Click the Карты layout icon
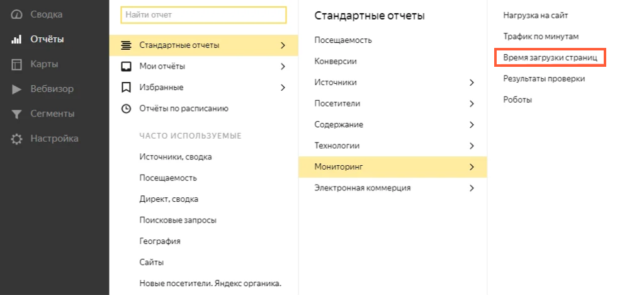The image size is (644, 295). 16,64
